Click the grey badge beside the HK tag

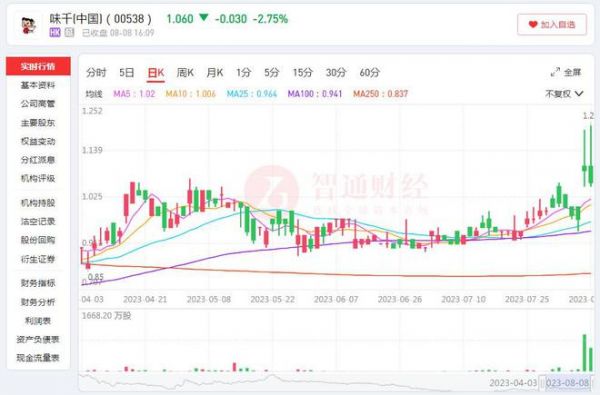69,33
